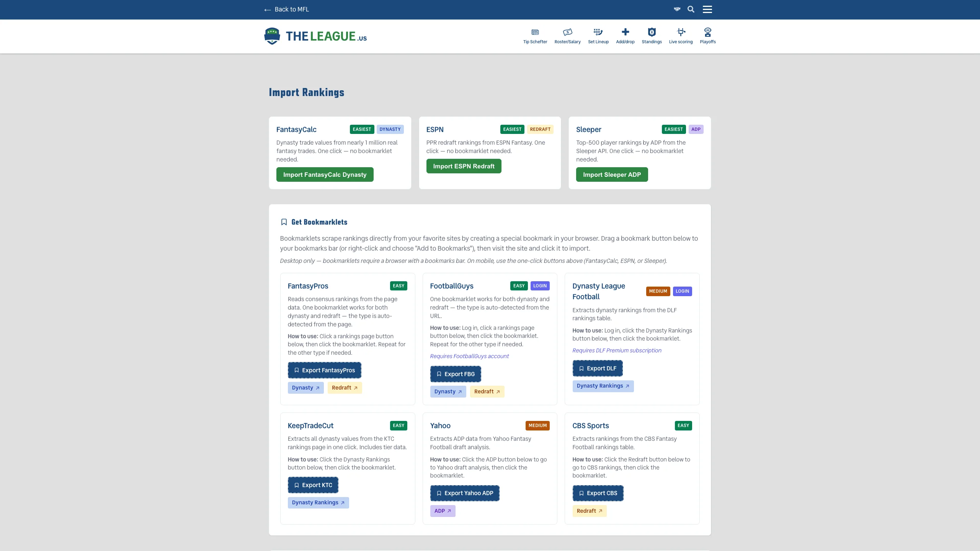Click the Add/drop plus icon
The image size is (980, 551).
tap(625, 32)
